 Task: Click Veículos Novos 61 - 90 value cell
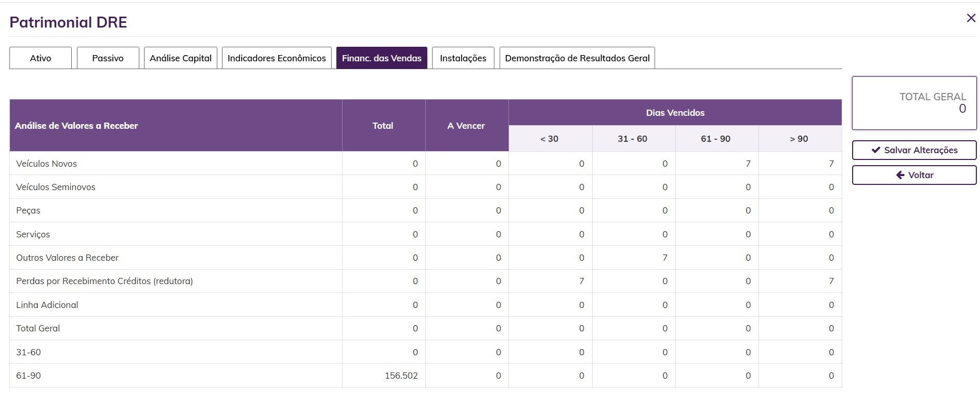point(717,164)
